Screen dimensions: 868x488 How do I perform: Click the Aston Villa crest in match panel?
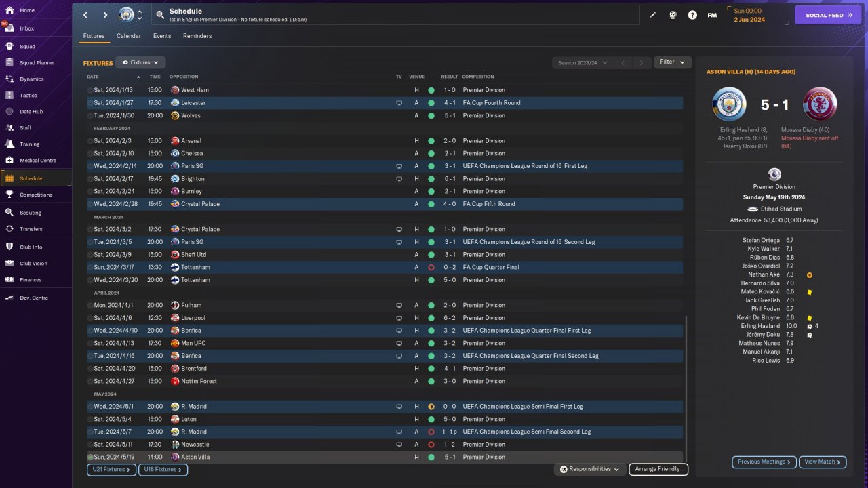point(820,104)
